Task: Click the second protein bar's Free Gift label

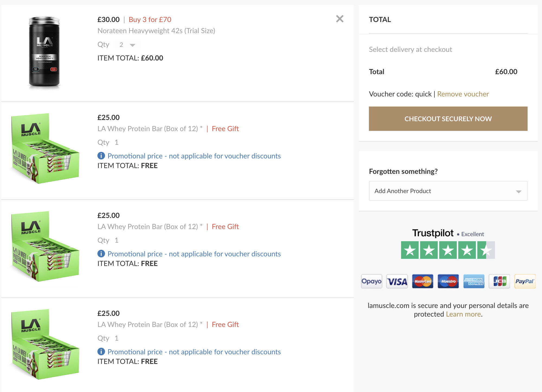Action: click(x=225, y=227)
